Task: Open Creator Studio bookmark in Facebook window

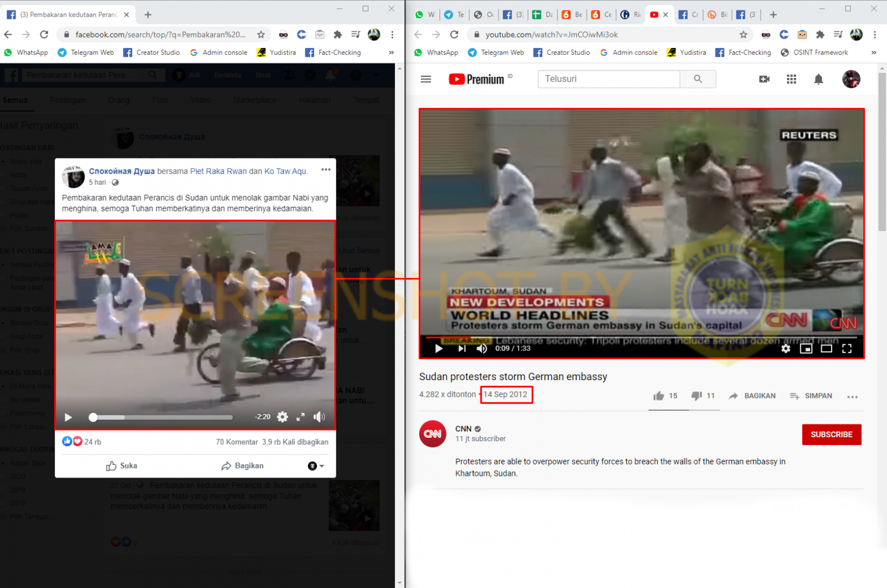Action: click(x=151, y=53)
